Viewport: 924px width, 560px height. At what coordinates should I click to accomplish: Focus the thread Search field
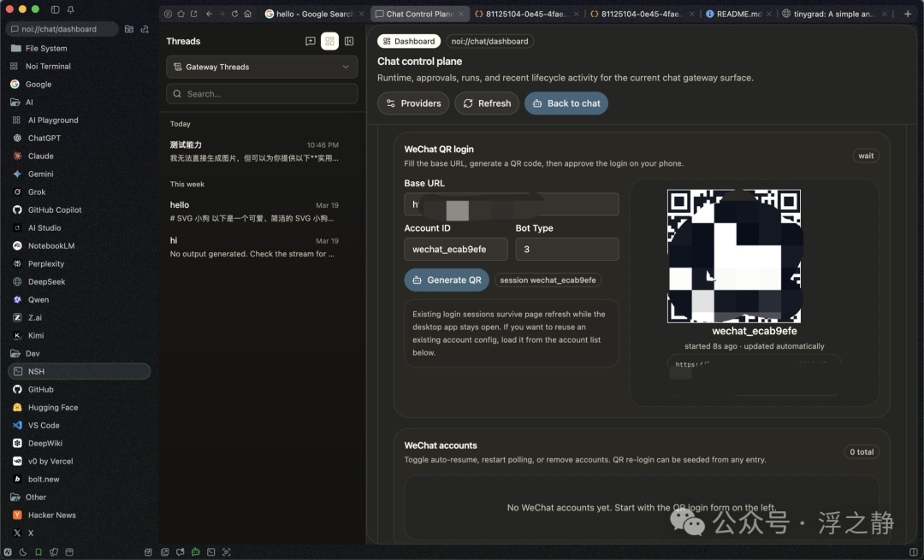pyautogui.click(x=262, y=94)
